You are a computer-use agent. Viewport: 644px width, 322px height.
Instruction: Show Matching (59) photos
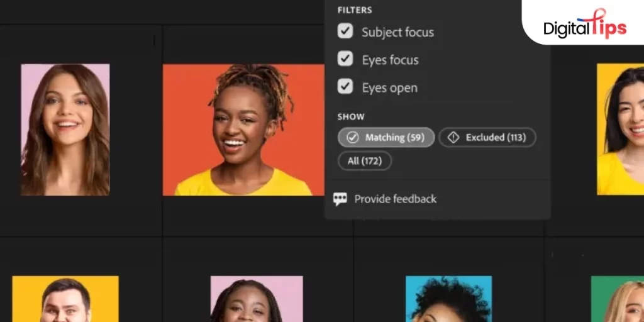click(386, 137)
